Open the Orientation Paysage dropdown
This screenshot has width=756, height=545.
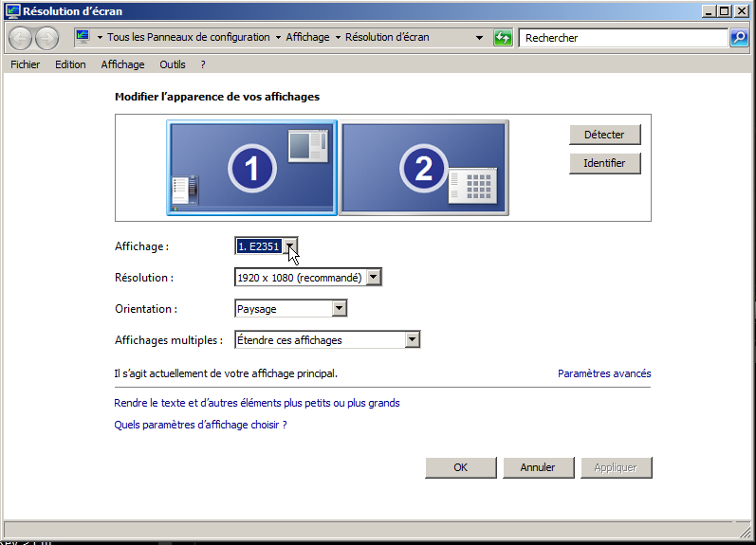pyautogui.click(x=339, y=309)
